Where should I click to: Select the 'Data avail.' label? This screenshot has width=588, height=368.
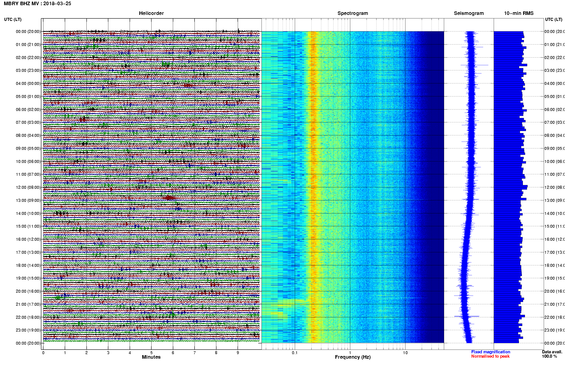tap(552, 352)
